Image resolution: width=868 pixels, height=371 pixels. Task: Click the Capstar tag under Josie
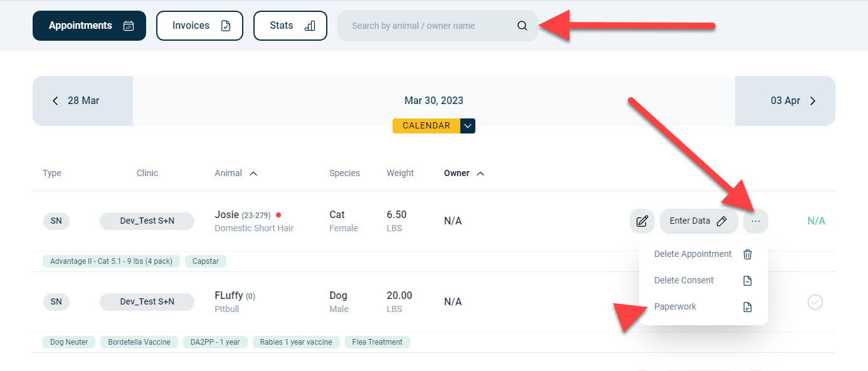tap(206, 261)
